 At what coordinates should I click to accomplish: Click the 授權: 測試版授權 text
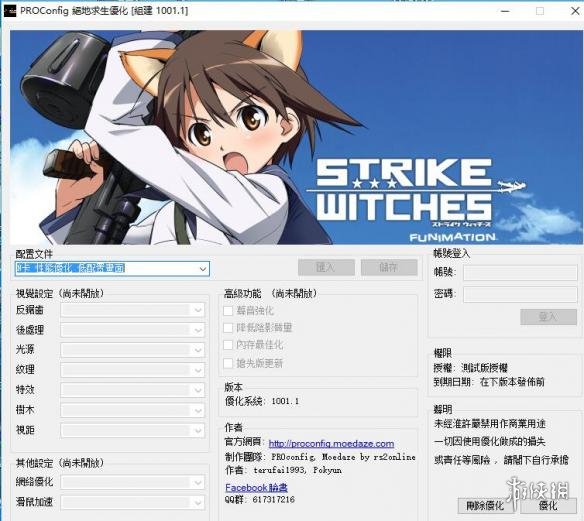[470, 368]
